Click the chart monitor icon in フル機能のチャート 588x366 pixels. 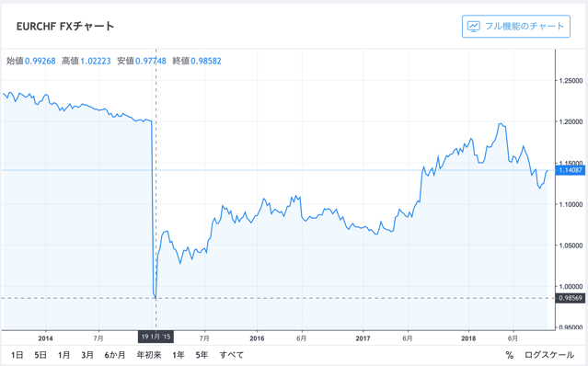point(474,27)
